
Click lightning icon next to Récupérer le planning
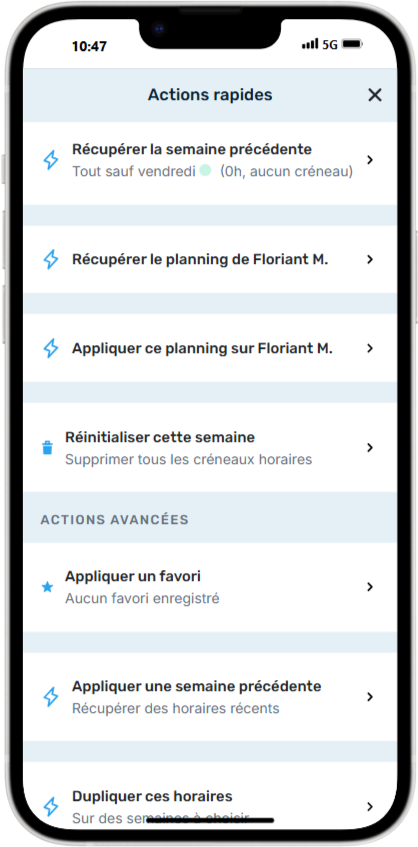coord(51,260)
